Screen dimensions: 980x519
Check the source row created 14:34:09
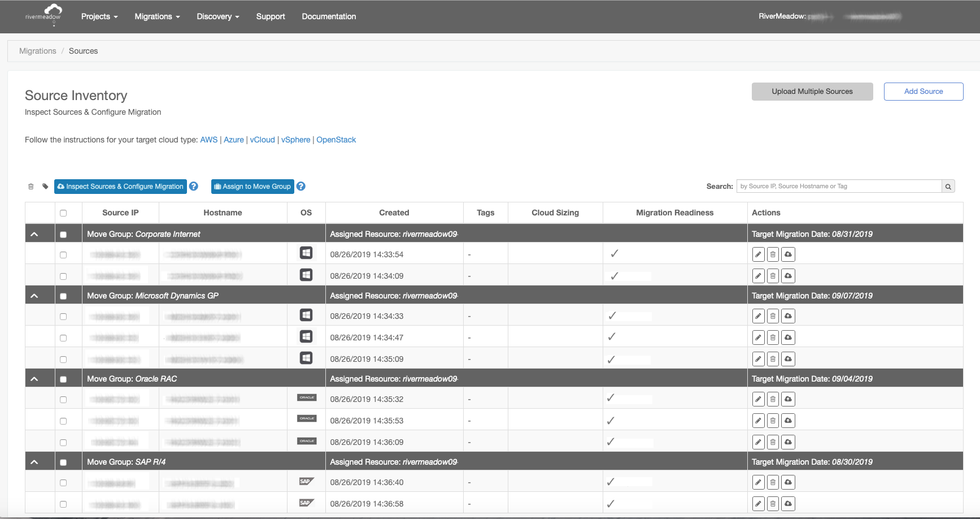(63, 276)
